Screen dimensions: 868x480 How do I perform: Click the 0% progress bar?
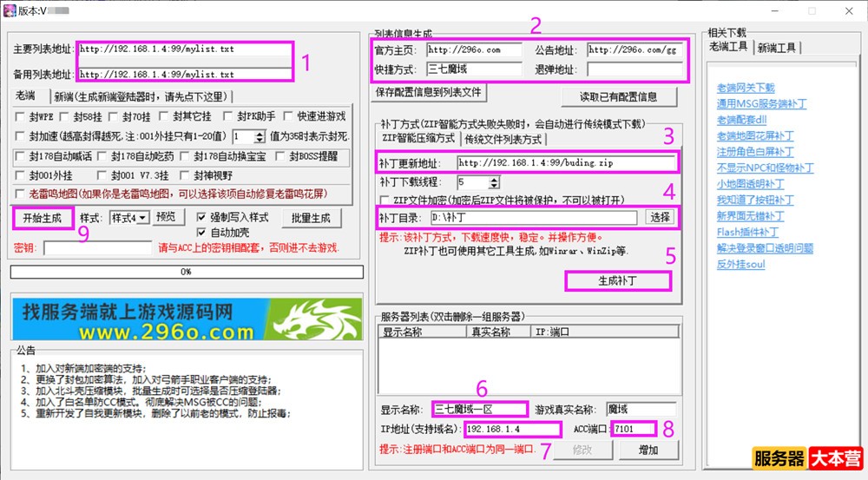[x=187, y=272]
